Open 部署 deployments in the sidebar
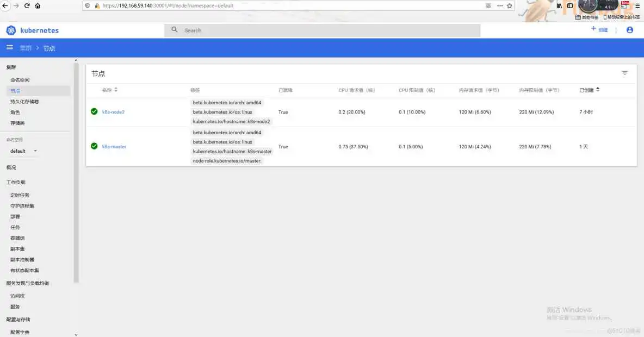Viewport: 644px width, 337px height. point(15,216)
